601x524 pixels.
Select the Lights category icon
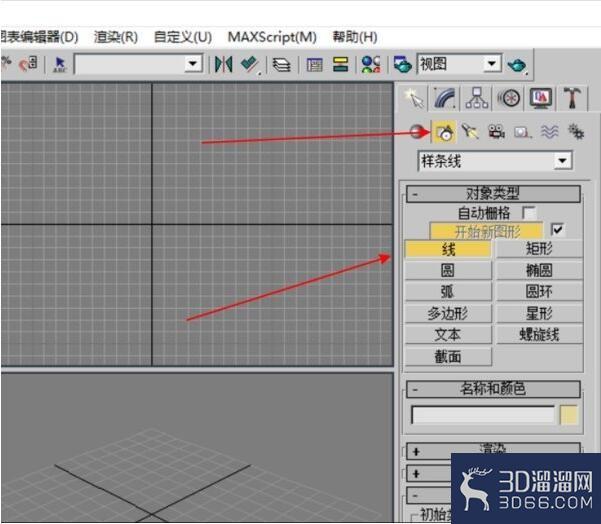(470, 132)
